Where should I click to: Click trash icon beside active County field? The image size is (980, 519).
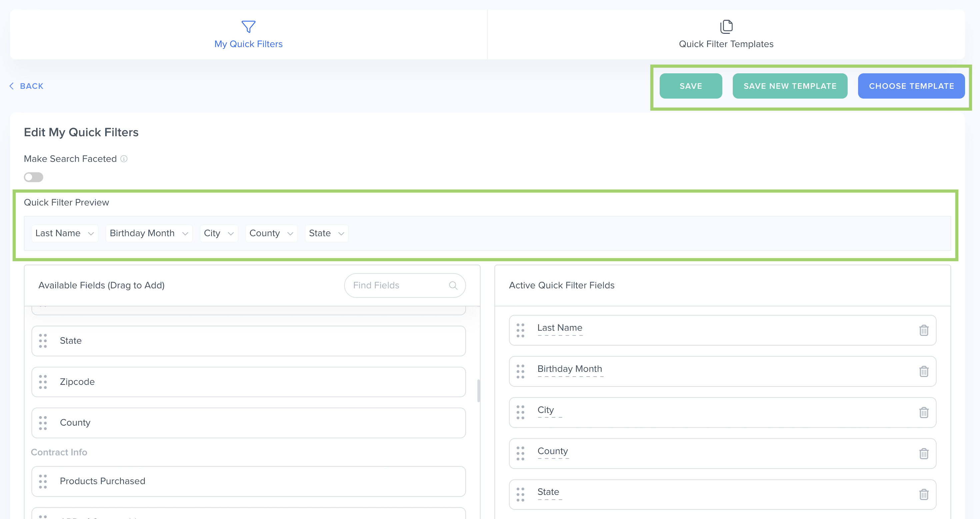[x=923, y=453]
